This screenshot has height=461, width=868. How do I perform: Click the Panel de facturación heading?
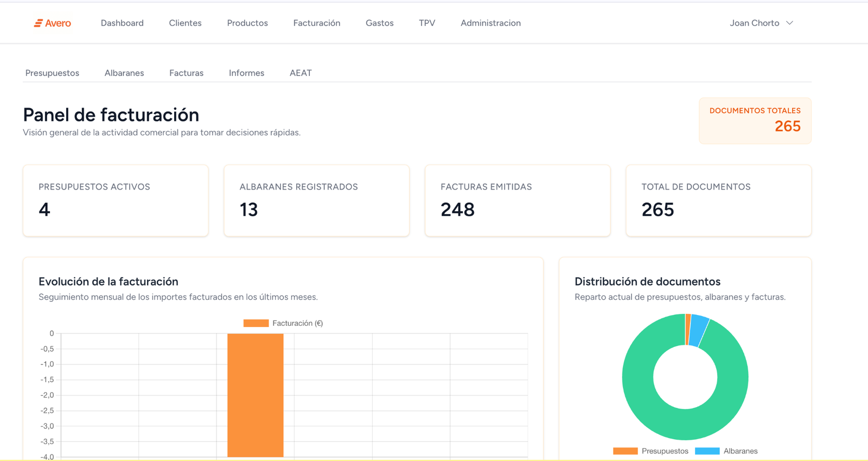tap(111, 115)
